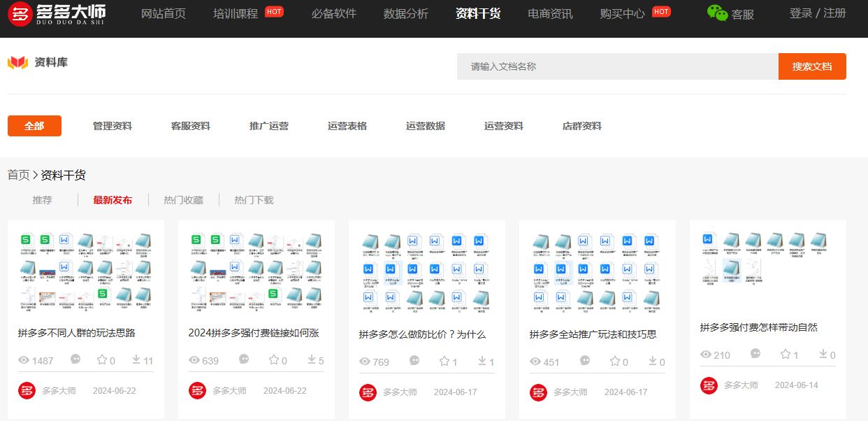868x421 pixels.
Task: Click the title 拼多多不同人群的玩法思路
Action: coord(77,333)
